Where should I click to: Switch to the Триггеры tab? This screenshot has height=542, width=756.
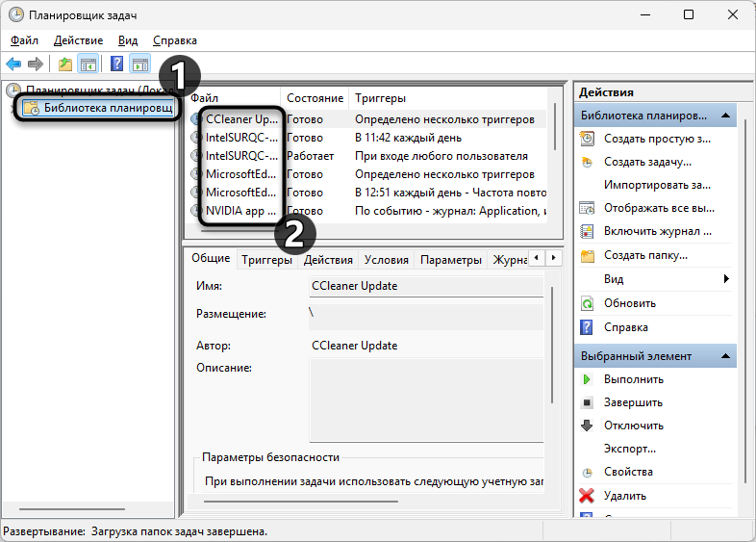point(266,260)
